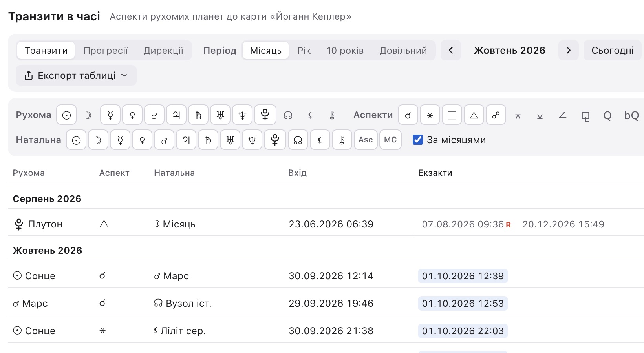Open exact date 01.10.2026 22:03
This screenshot has height=353, width=644.
[x=463, y=331]
